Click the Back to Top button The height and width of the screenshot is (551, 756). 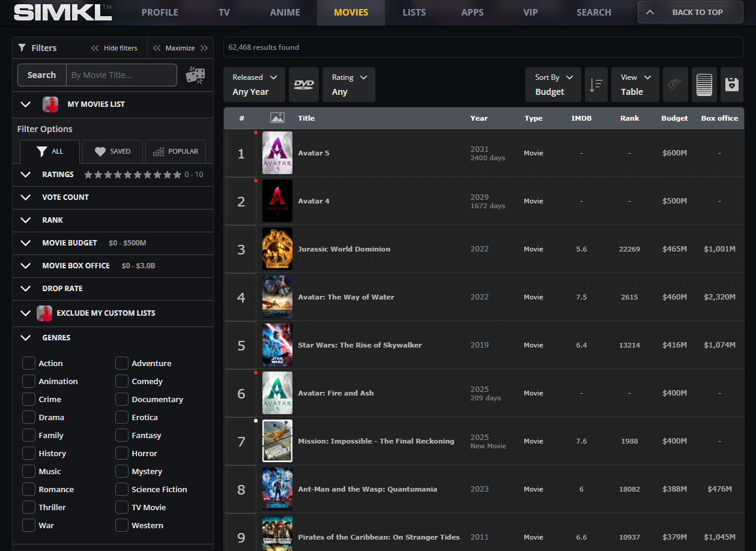pyautogui.click(x=690, y=12)
